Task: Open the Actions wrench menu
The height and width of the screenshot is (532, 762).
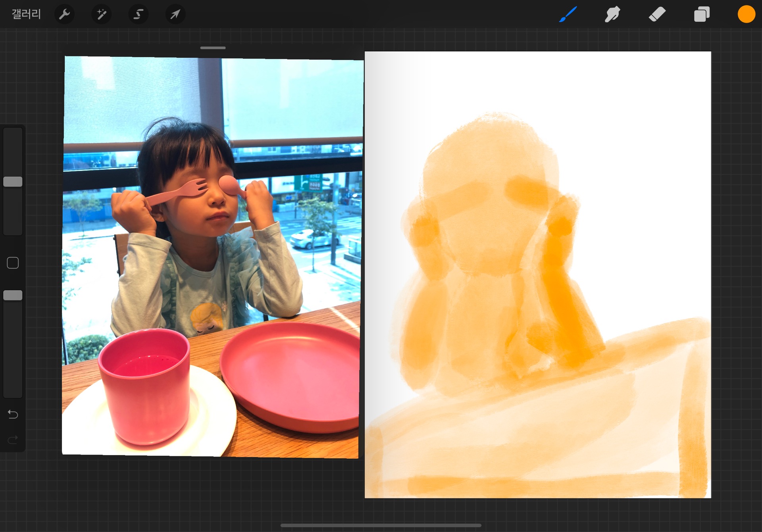Action: point(64,15)
